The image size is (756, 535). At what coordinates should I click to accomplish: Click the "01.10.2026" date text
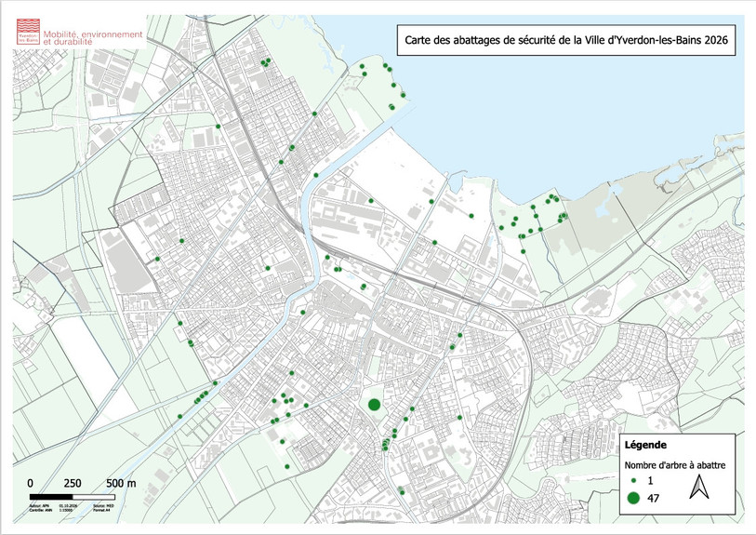pyautogui.click(x=68, y=506)
